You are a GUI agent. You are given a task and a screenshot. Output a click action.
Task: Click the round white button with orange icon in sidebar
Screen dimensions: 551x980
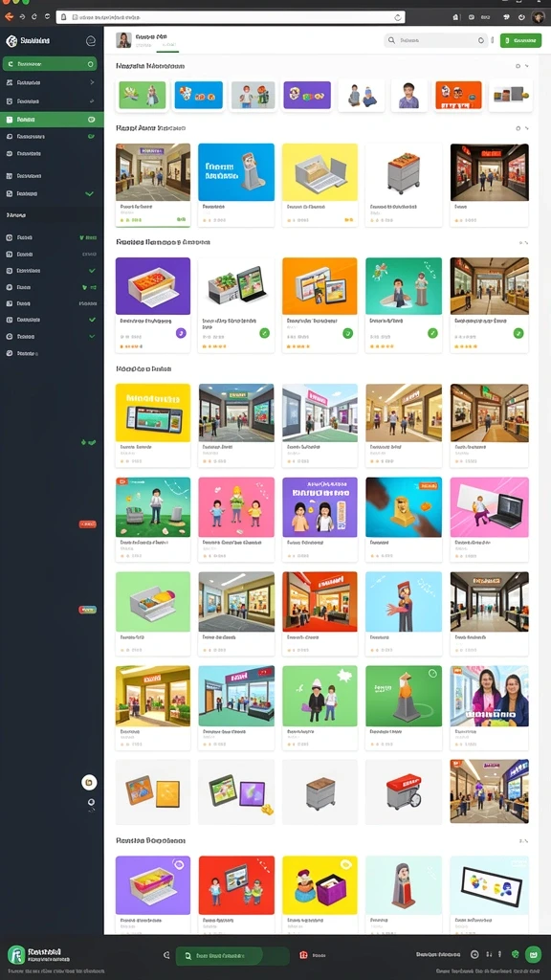(x=89, y=782)
